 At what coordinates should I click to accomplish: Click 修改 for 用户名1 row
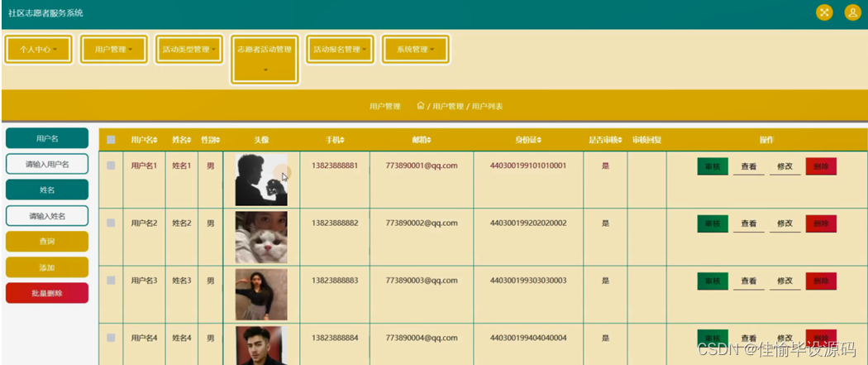785,166
